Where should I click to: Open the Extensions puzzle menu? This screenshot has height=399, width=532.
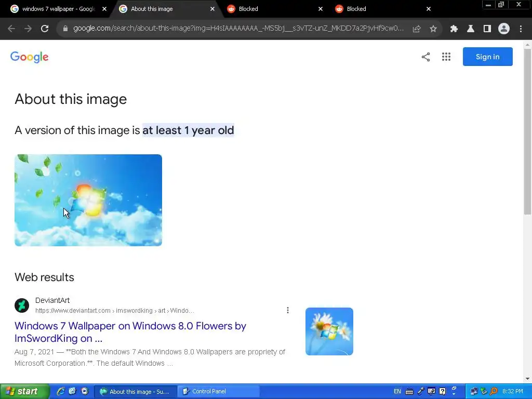[454, 29]
